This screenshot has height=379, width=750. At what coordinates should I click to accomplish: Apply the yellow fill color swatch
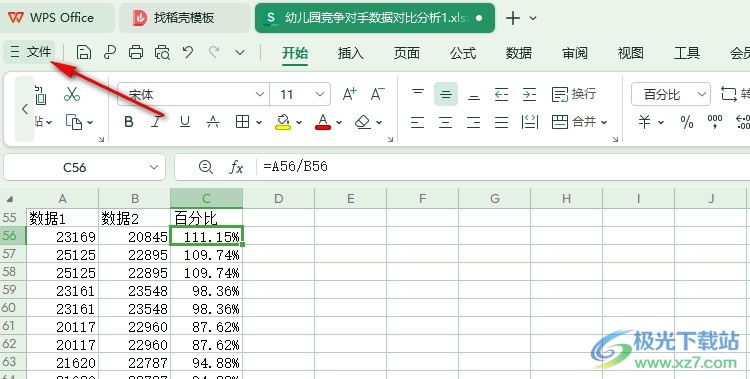(x=283, y=122)
